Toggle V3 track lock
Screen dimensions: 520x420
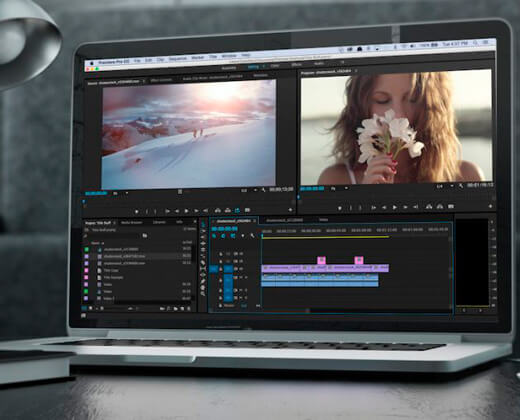point(221,254)
